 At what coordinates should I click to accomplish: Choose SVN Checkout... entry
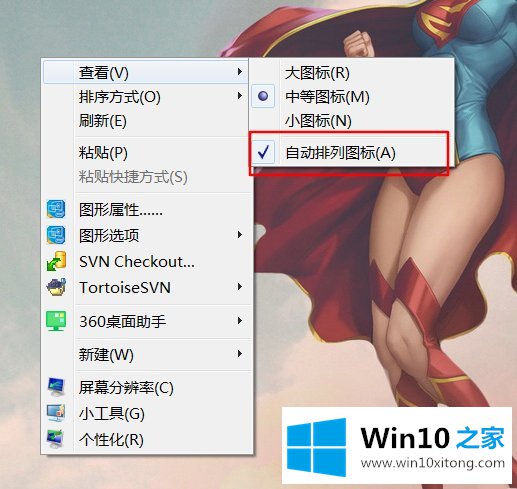tap(146, 261)
